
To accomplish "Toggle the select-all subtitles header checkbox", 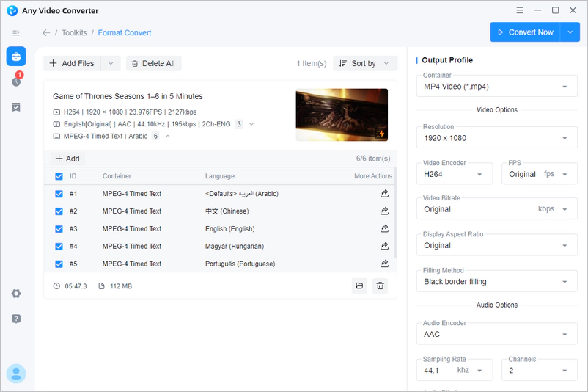I will click(x=59, y=176).
